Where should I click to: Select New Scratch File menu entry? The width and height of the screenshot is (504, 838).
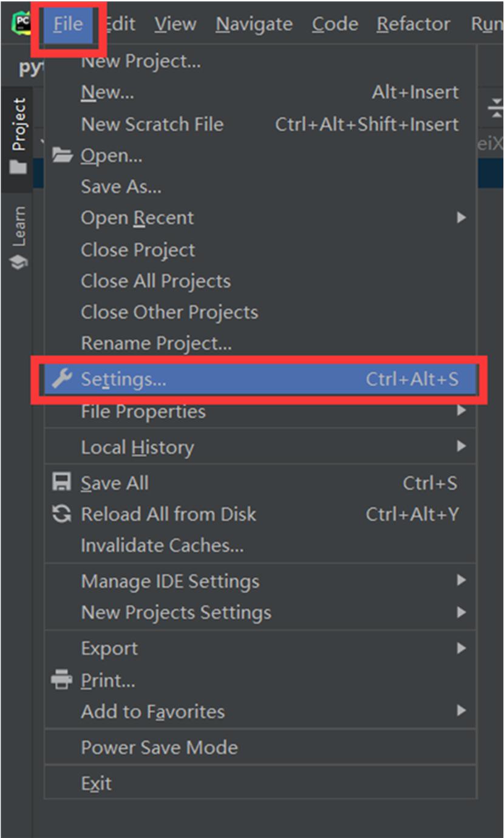pos(152,124)
